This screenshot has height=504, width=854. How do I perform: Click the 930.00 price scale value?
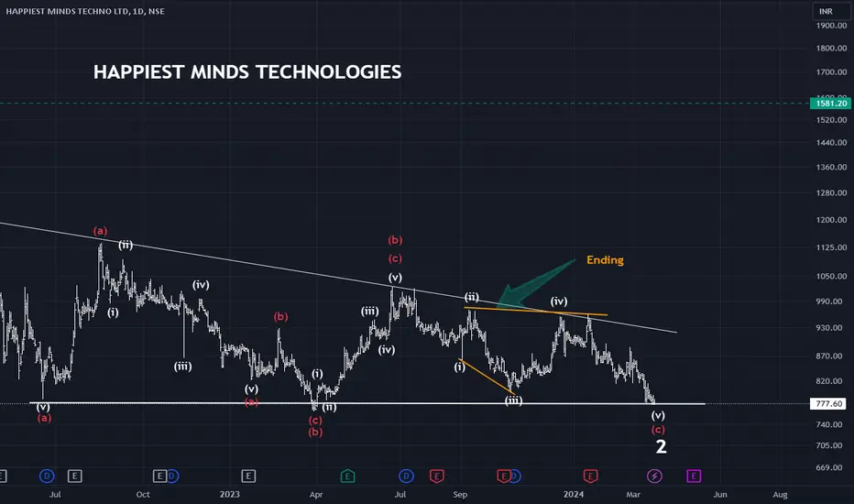(x=829, y=328)
